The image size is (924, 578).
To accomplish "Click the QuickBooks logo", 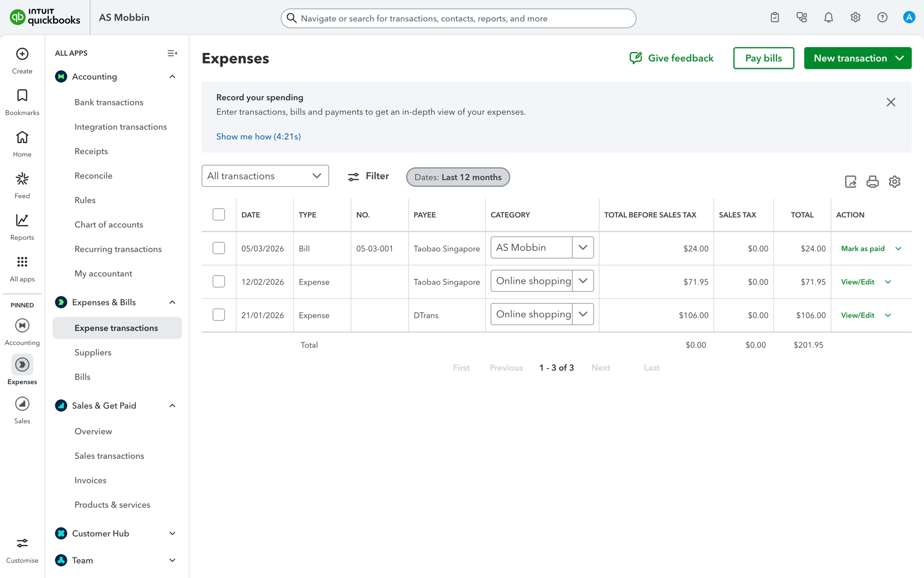I will (45, 17).
